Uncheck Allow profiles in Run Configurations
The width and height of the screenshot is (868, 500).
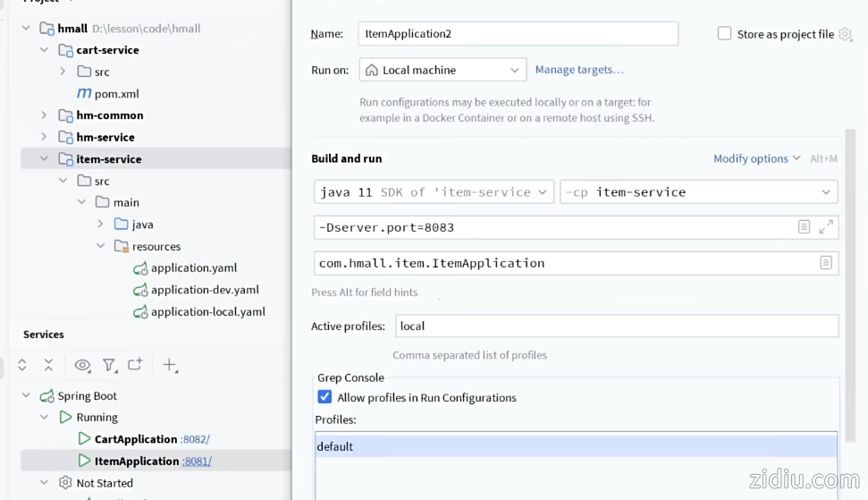[324, 397]
